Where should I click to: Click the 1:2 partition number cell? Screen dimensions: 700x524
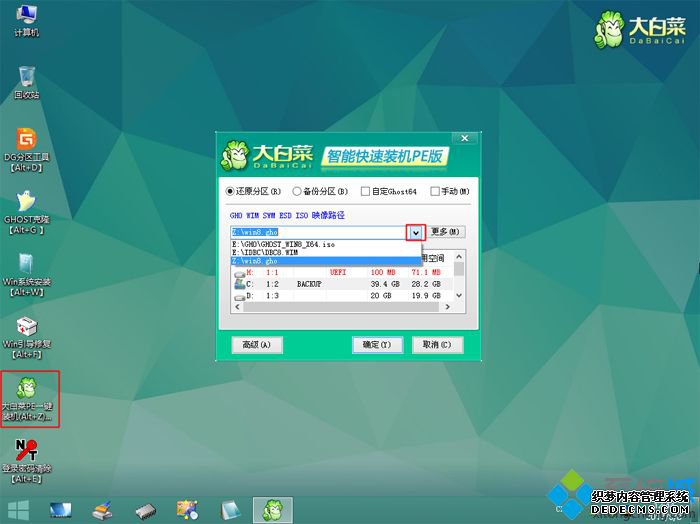click(272, 284)
